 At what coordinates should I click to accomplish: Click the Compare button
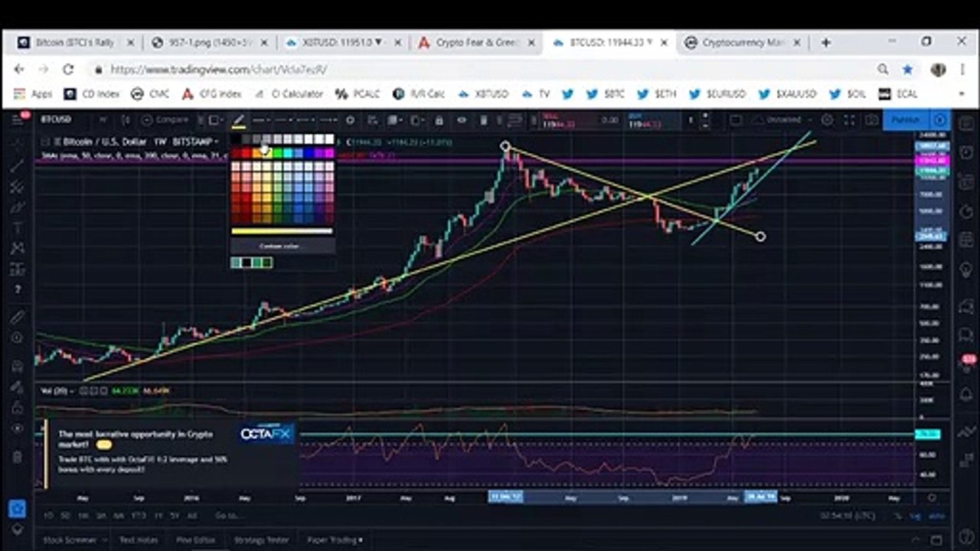pyautogui.click(x=166, y=120)
